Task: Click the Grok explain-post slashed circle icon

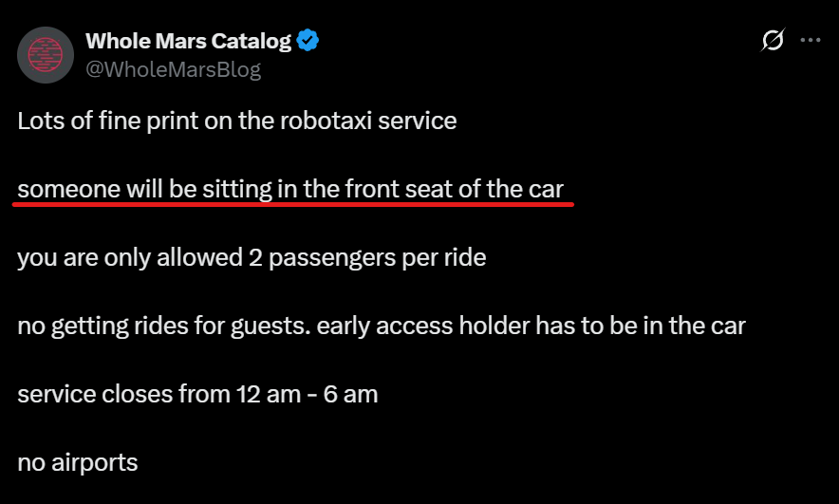Action: click(773, 40)
